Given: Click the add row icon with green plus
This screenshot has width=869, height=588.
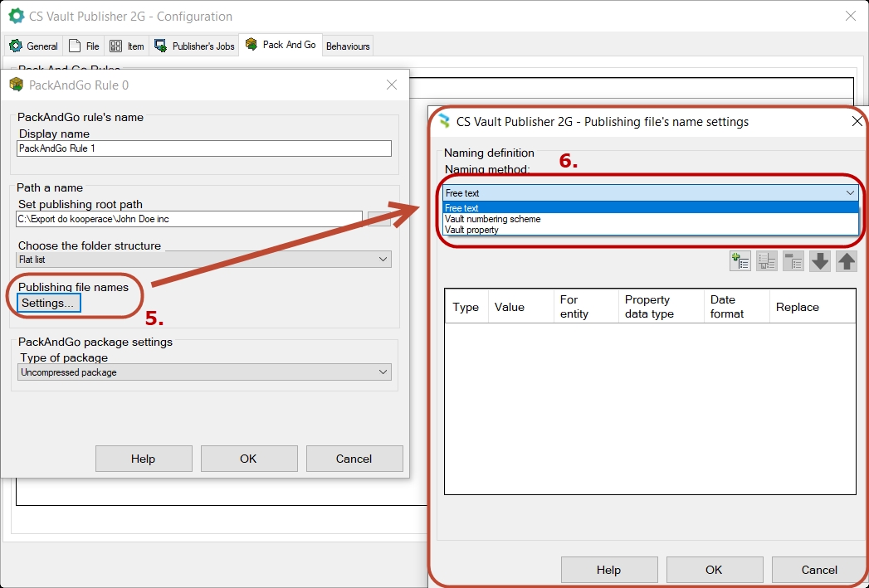Looking at the screenshot, I should coord(740,261).
